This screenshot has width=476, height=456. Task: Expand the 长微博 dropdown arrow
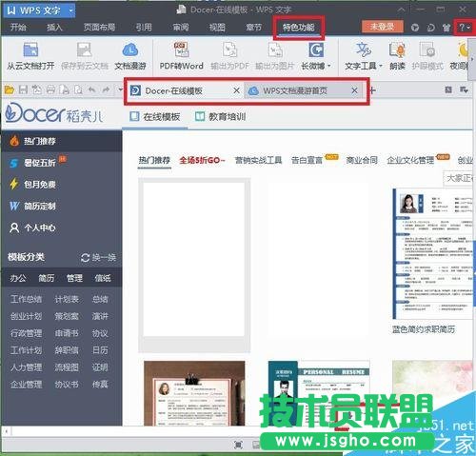click(329, 66)
